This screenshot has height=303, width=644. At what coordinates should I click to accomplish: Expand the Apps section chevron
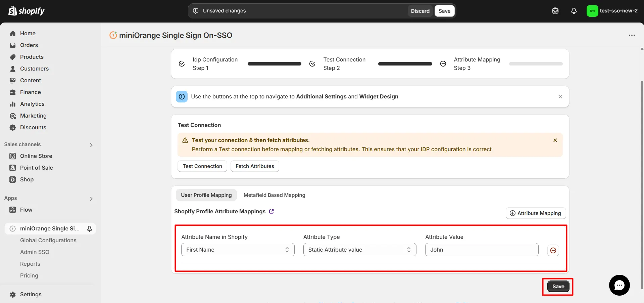91,199
